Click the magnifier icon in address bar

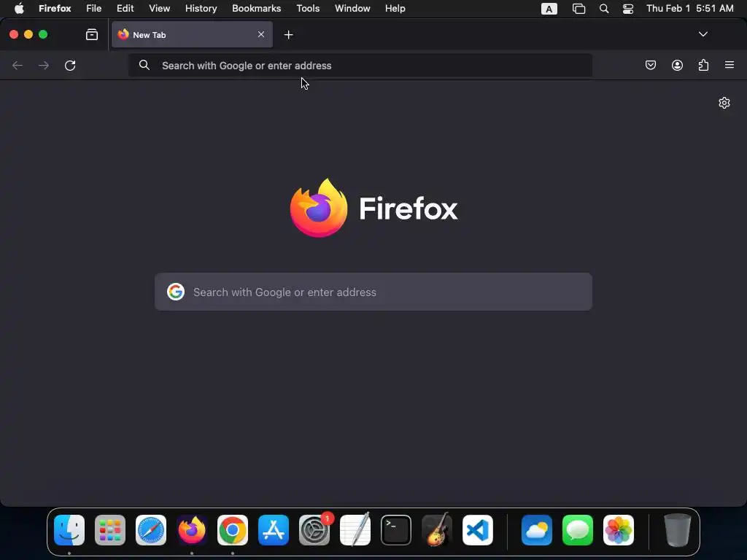pyautogui.click(x=144, y=65)
